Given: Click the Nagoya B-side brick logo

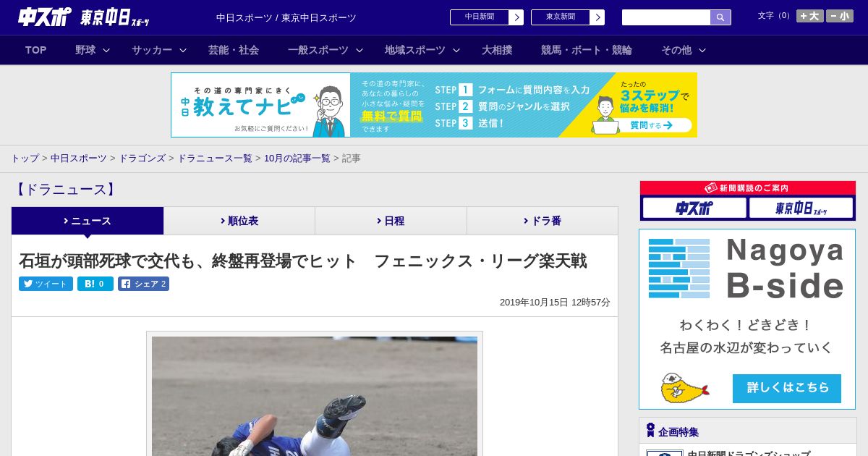Looking at the screenshot, I should [679, 269].
